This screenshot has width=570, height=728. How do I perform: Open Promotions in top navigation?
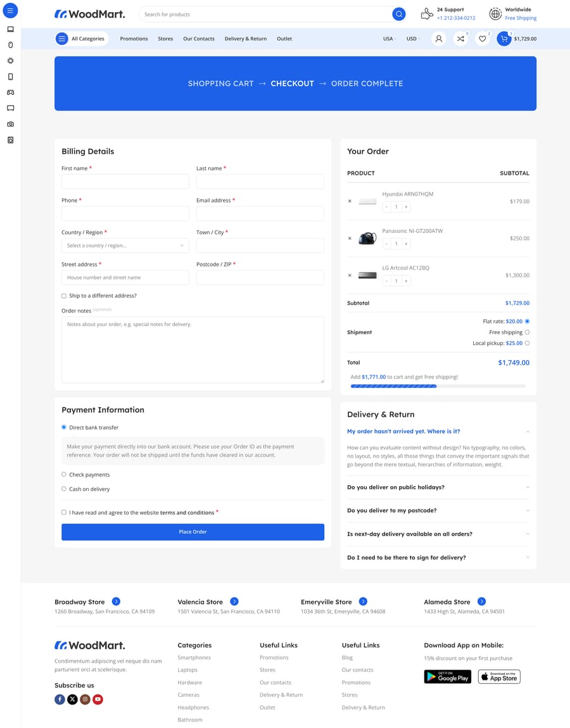tap(134, 39)
